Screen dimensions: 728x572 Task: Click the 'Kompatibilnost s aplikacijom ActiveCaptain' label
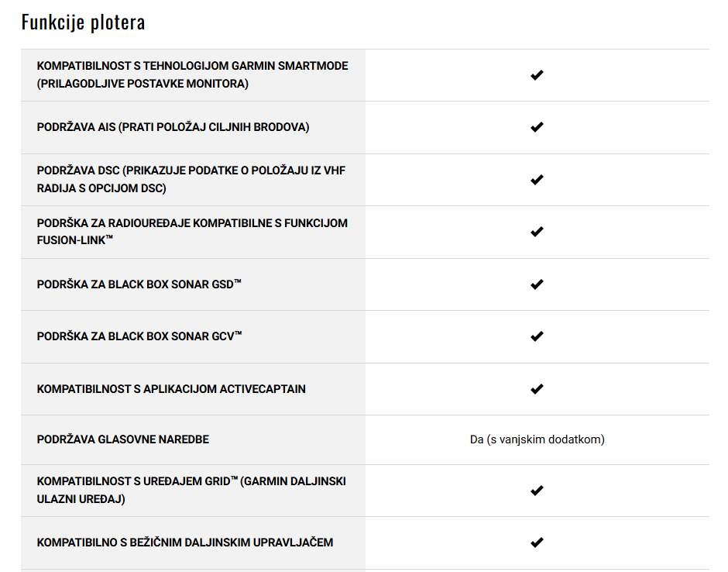coord(171,389)
